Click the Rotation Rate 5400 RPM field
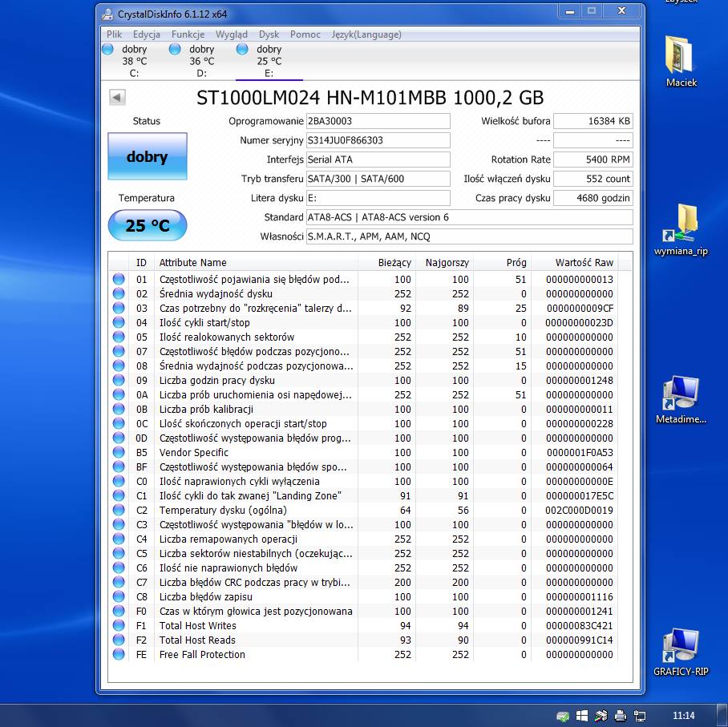This screenshot has height=727, width=728. [593, 160]
